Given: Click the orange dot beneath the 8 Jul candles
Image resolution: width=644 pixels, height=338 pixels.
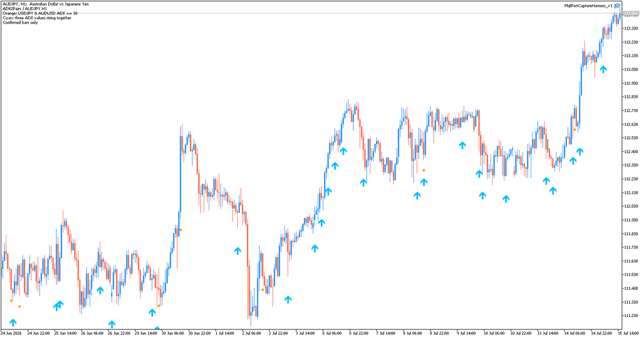Looking at the screenshot, I should (424, 170).
